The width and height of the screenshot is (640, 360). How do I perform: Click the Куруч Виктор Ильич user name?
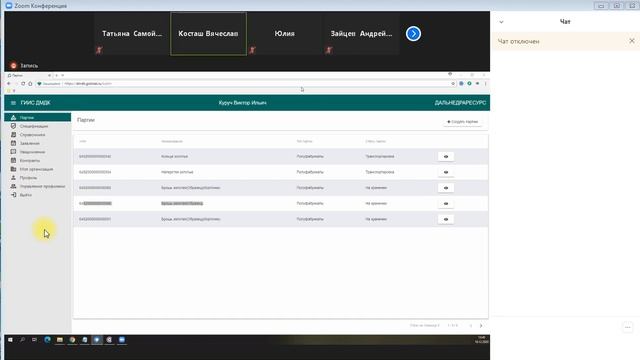click(x=242, y=103)
